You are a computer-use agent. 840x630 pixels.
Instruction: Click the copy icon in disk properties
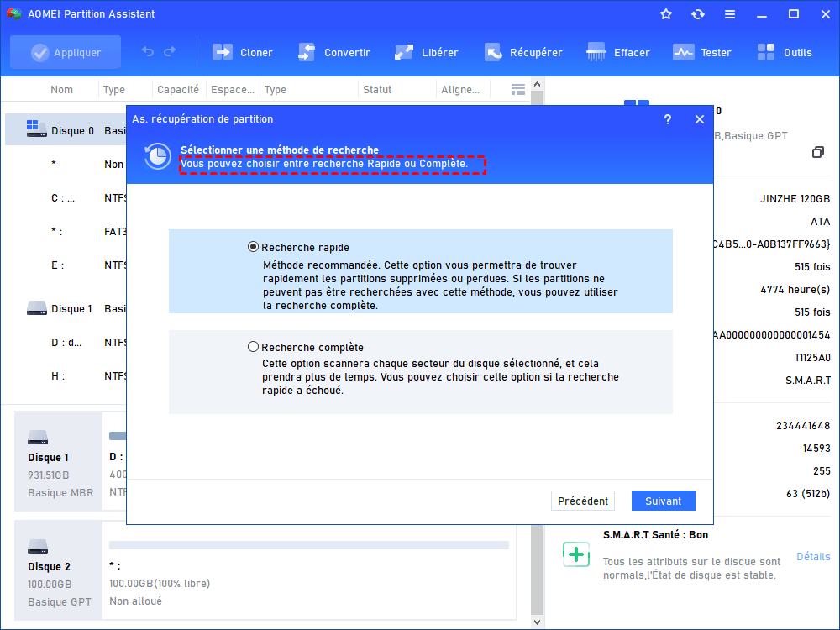pos(817,152)
